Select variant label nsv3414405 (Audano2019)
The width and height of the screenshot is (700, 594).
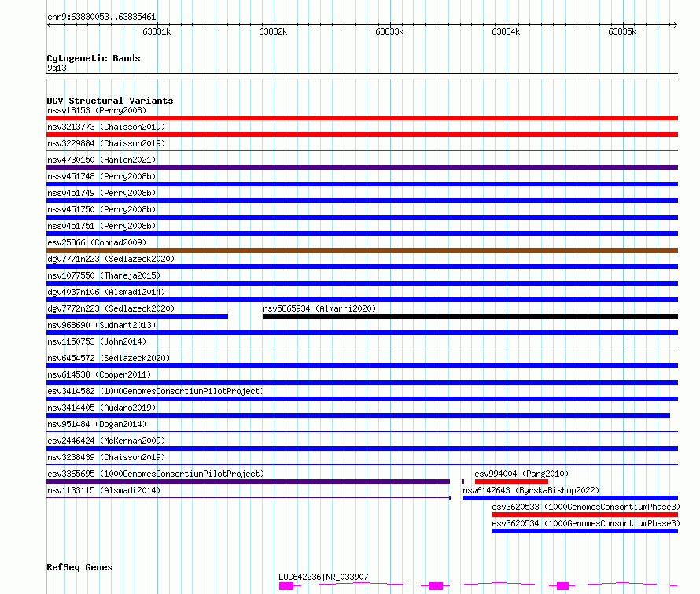[x=101, y=408]
